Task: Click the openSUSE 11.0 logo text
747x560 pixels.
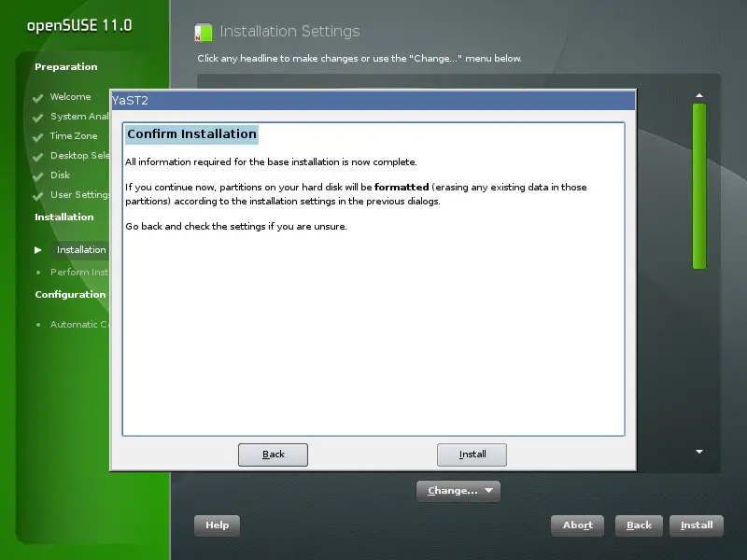Action: click(79, 26)
